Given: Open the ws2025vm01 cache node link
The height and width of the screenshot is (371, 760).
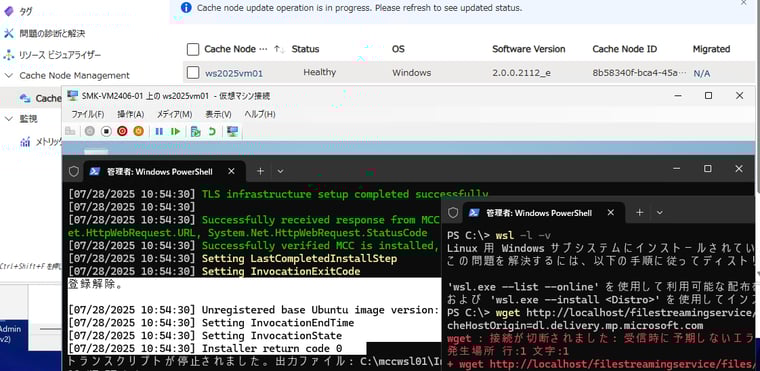Looking at the screenshot, I should coord(234,73).
